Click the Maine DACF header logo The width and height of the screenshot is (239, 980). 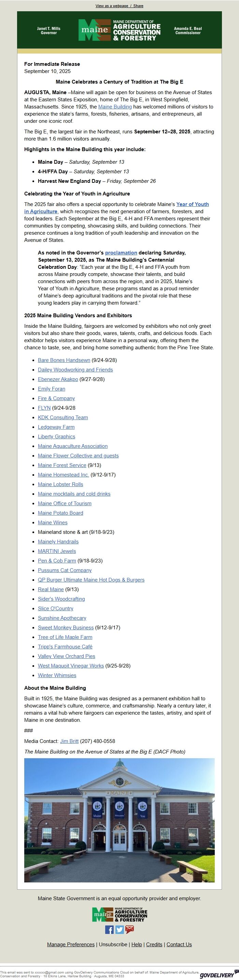(119, 30)
